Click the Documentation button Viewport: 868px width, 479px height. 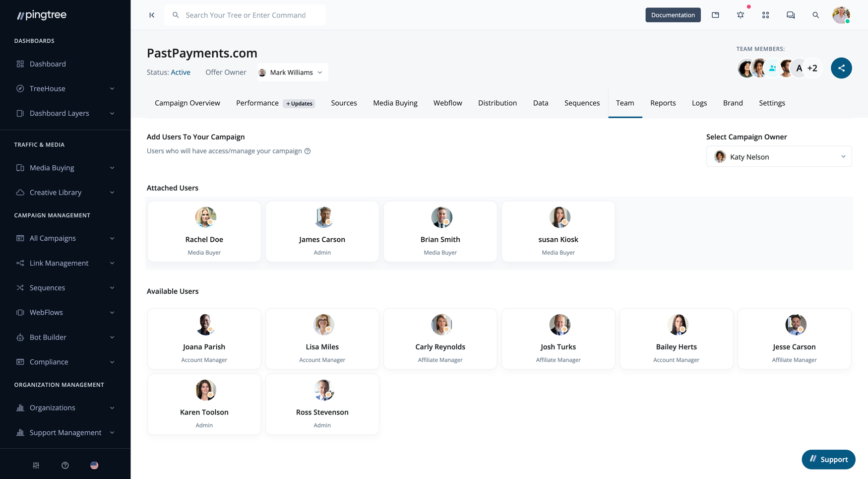tap(673, 15)
